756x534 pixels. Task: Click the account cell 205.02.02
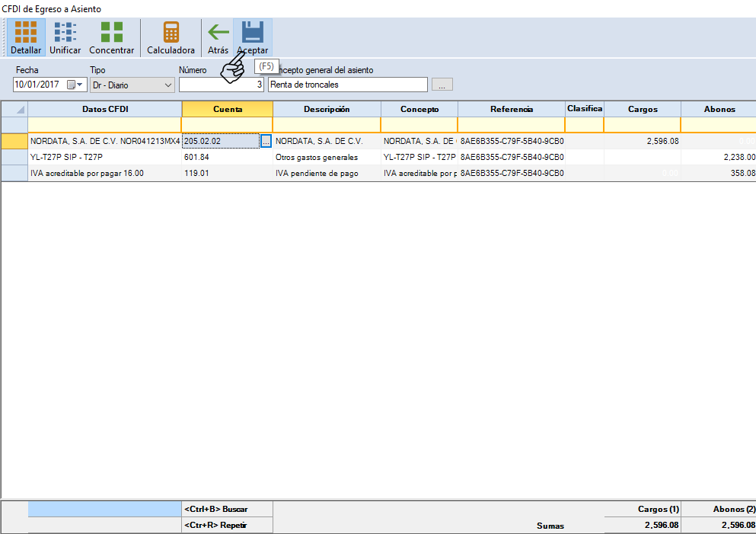click(x=221, y=141)
